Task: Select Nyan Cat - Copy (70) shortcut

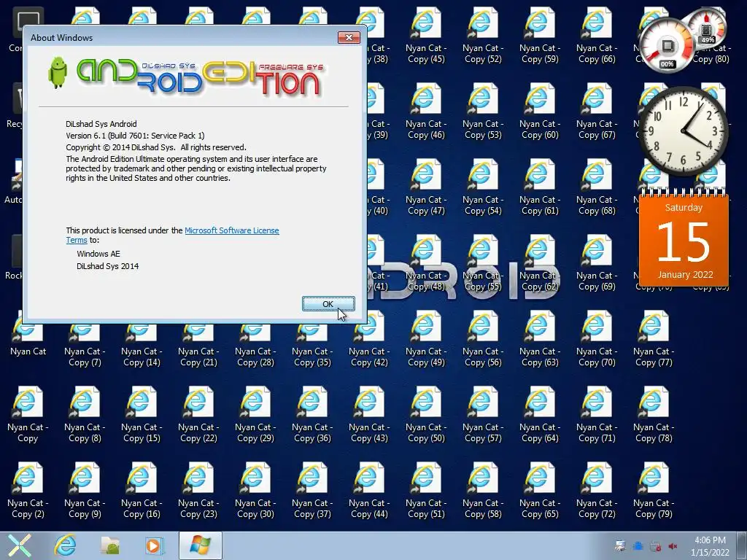Action: (x=597, y=340)
